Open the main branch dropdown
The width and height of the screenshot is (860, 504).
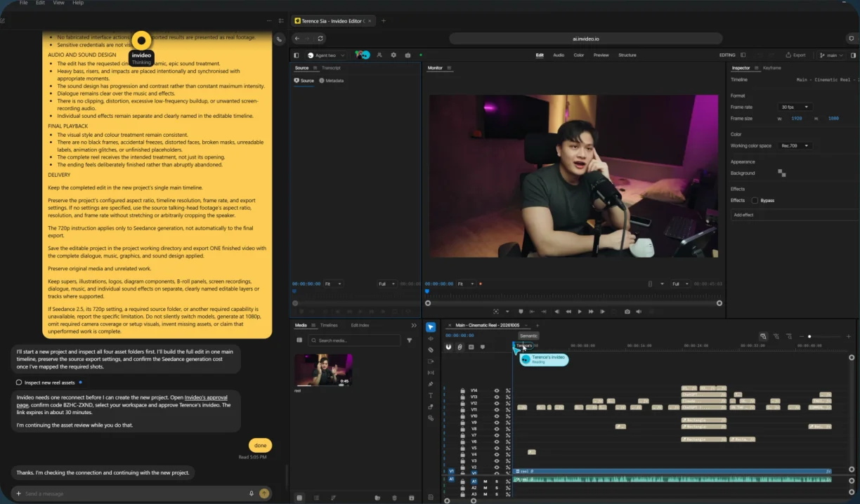point(832,55)
